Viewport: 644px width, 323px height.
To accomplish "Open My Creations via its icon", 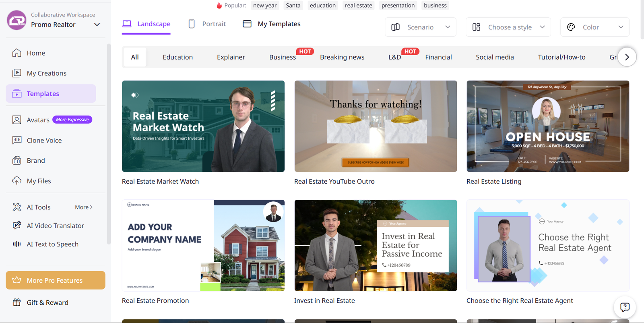I will (17, 73).
